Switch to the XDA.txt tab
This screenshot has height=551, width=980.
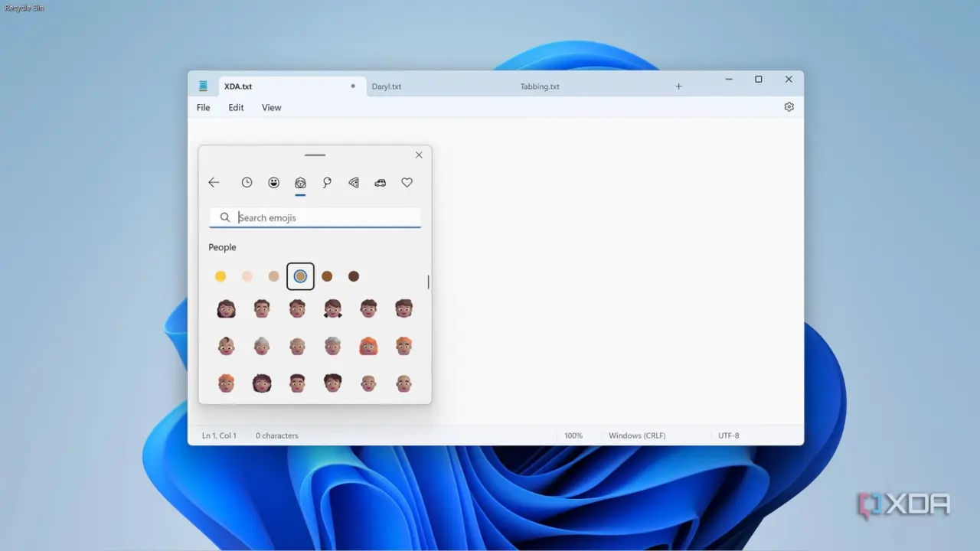pyautogui.click(x=292, y=86)
